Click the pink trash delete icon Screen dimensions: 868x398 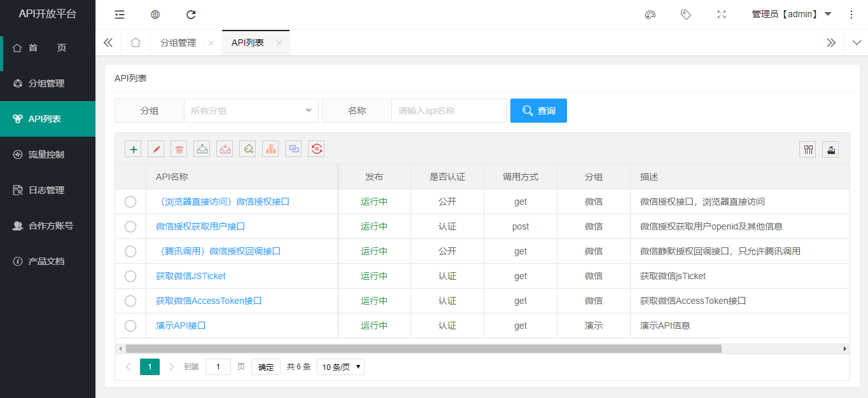179,149
